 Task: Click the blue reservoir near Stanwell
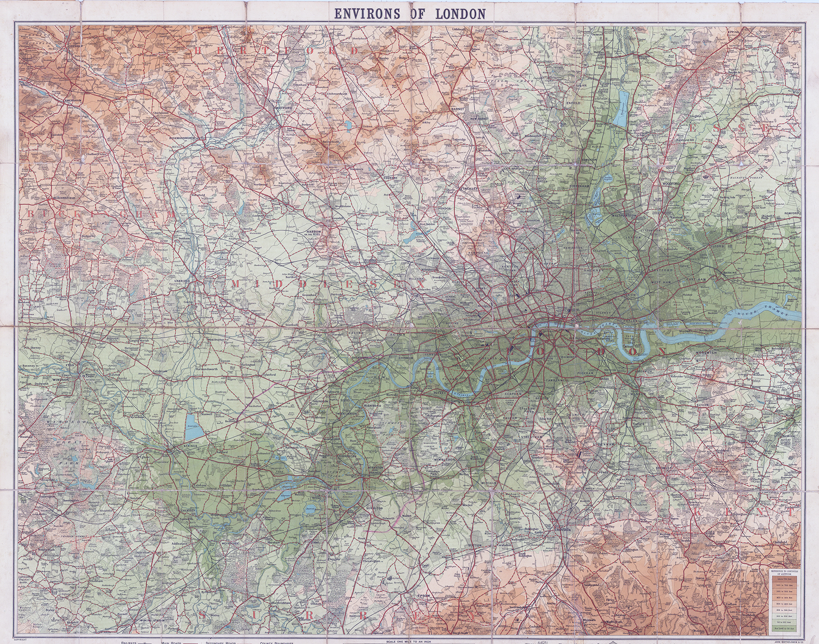[x=193, y=427]
